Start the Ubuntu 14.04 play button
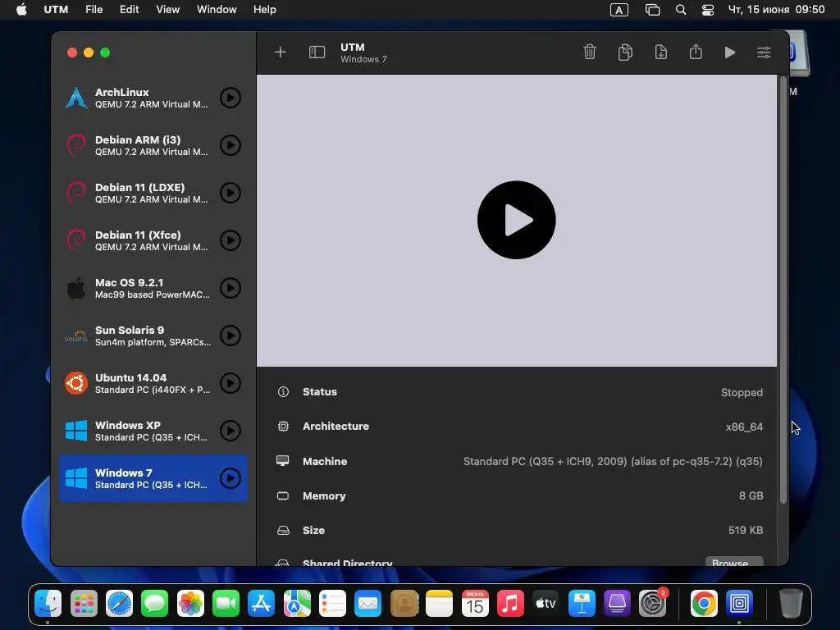Viewport: 840px width, 630px height. coord(231,383)
